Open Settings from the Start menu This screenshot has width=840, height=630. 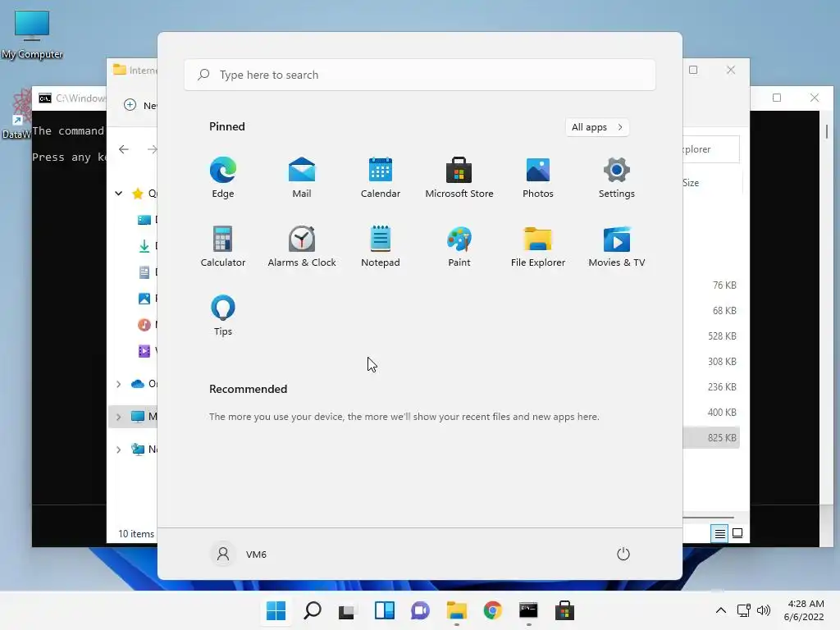coord(617,177)
